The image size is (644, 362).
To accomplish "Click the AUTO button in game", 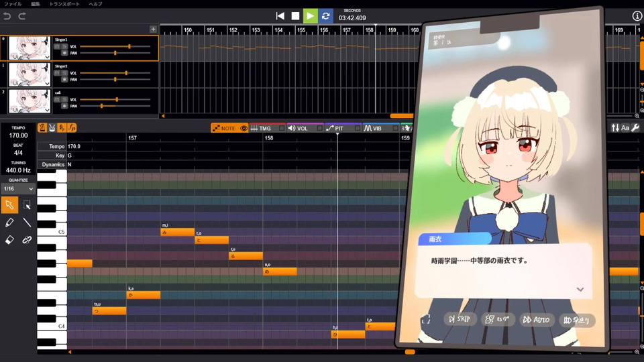I will coord(537,319).
